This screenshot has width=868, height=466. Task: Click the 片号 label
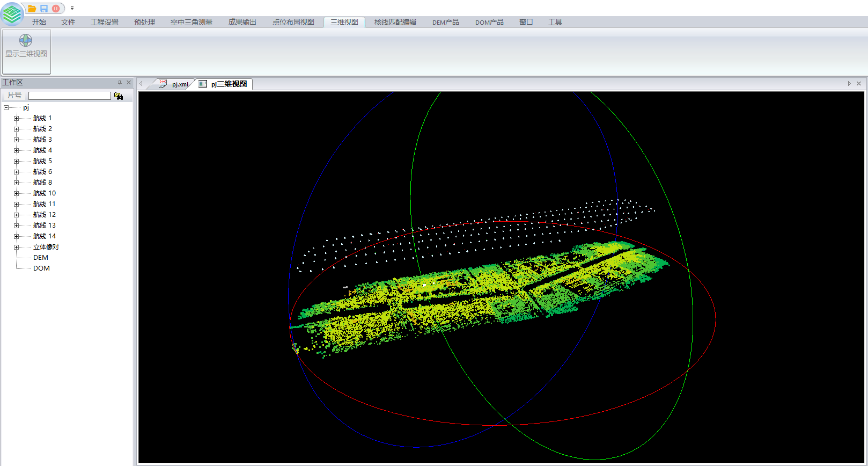(x=14, y=96)
